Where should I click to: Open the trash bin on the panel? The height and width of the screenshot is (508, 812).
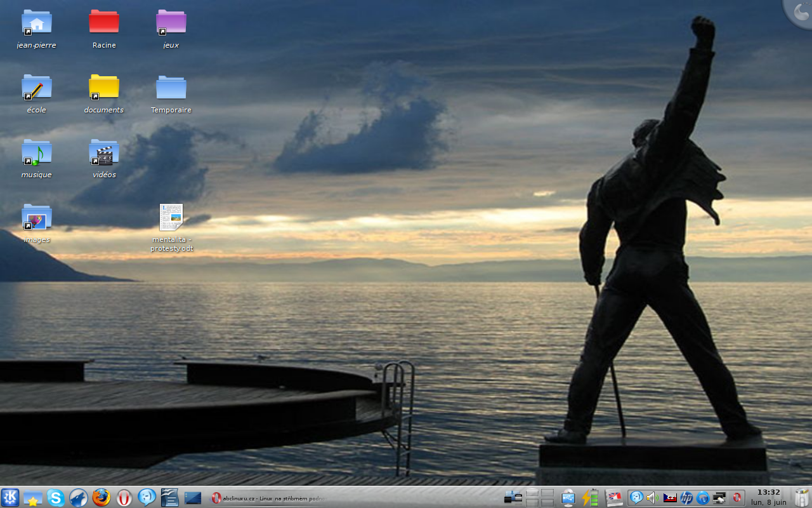pyautogui.click(x=802, y=498)
